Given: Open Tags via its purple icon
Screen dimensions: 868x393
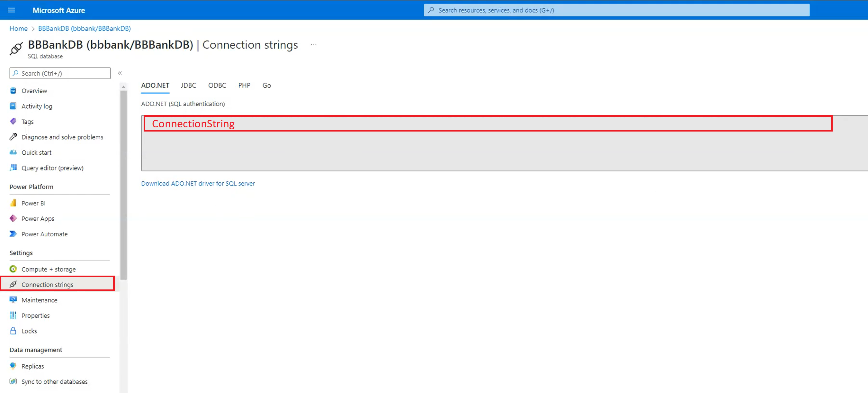Looking at the screenshot, I should (x=13, y=122).
